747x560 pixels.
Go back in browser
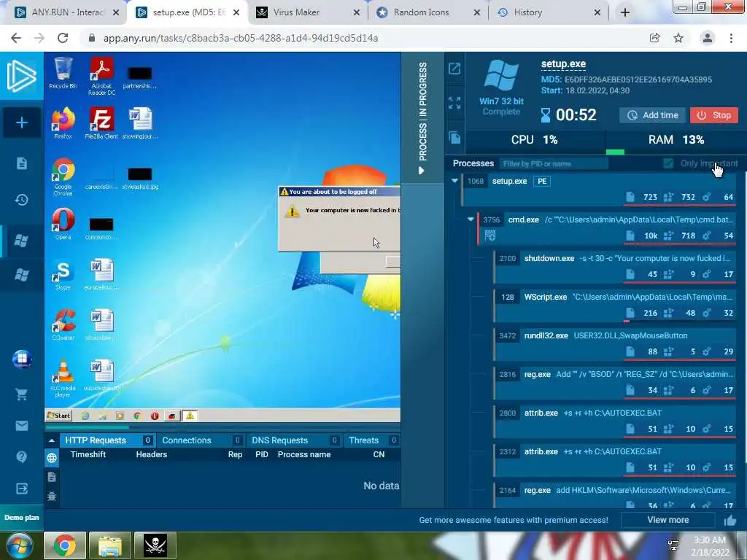pyautogui.click(x=16, y=38)
